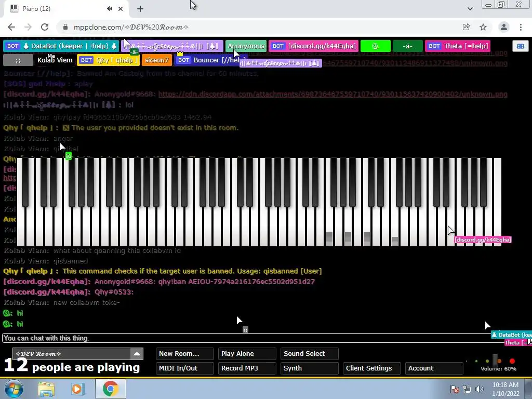Select the Theta [=help] bot user
532x399 pixels.
click(458, 46)
